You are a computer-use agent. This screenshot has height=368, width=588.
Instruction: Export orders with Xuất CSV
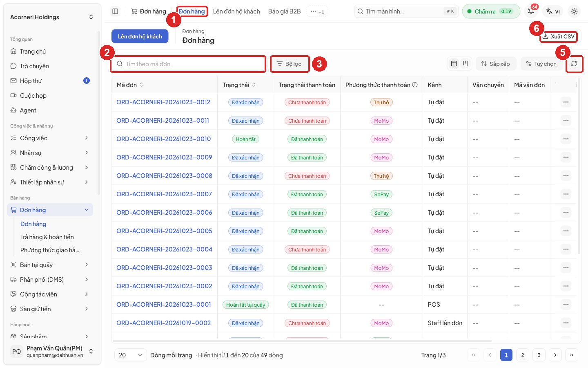pyautogui.click(x=559, y=36)
